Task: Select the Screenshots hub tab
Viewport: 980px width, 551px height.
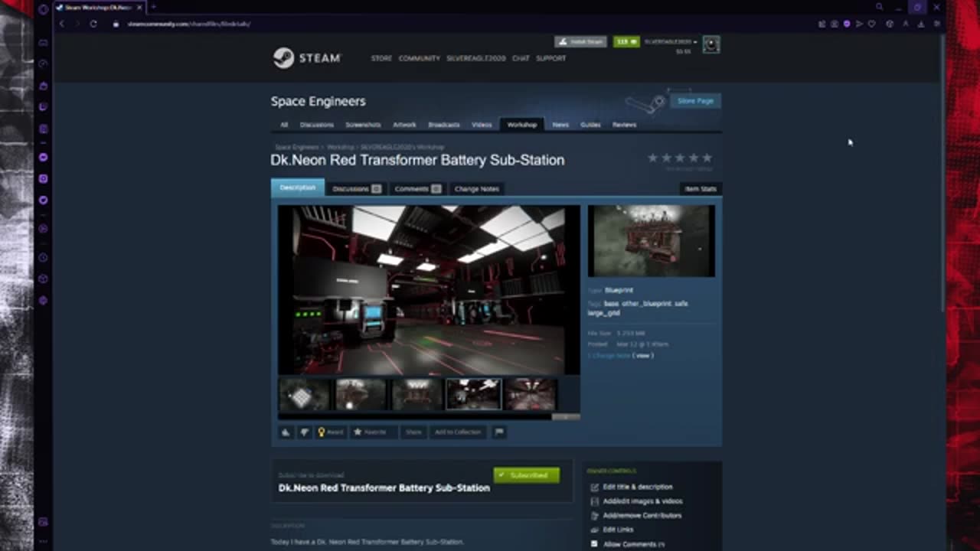Action: [363, 125]
